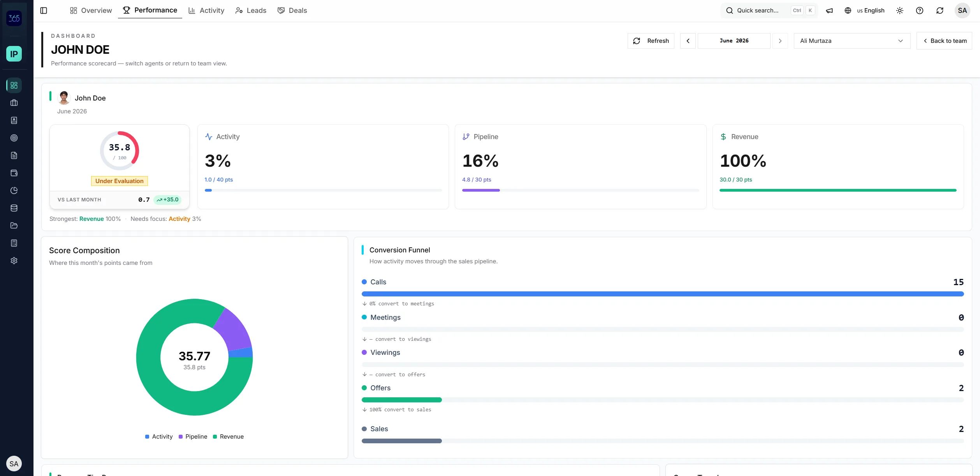Switch to the Activity tab
This screenshot has height=476, width=980.
(206, 11)
